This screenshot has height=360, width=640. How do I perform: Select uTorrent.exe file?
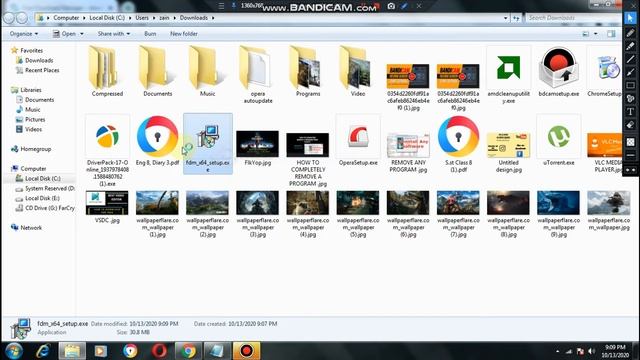tap(558, 140)
